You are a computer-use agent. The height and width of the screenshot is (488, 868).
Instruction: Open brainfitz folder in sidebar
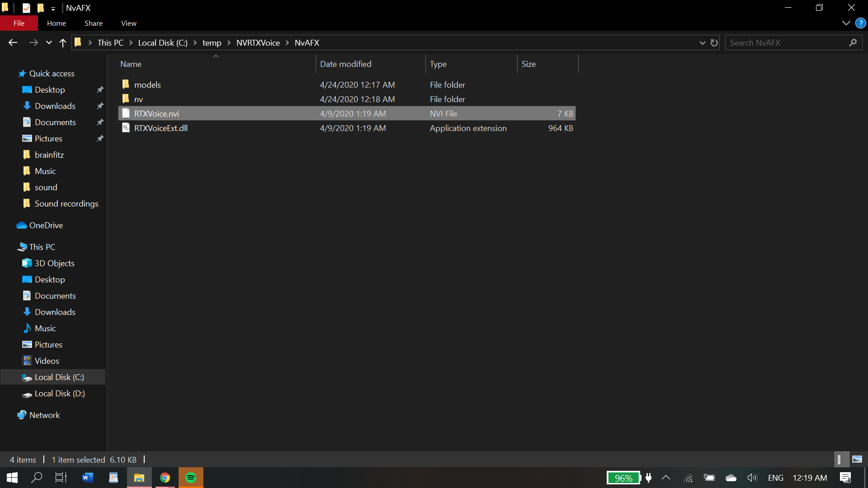[x=49, y=155]
